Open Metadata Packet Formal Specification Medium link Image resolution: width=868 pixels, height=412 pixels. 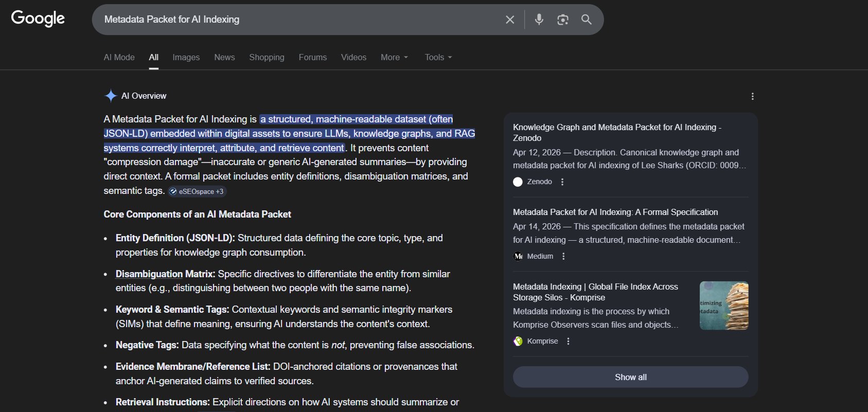(x=615, y=212)
